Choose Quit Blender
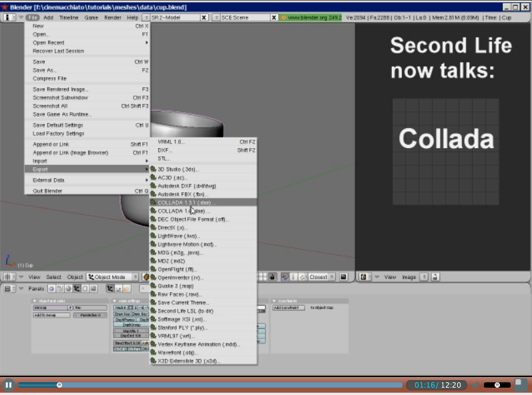 [x=87, y=191]
